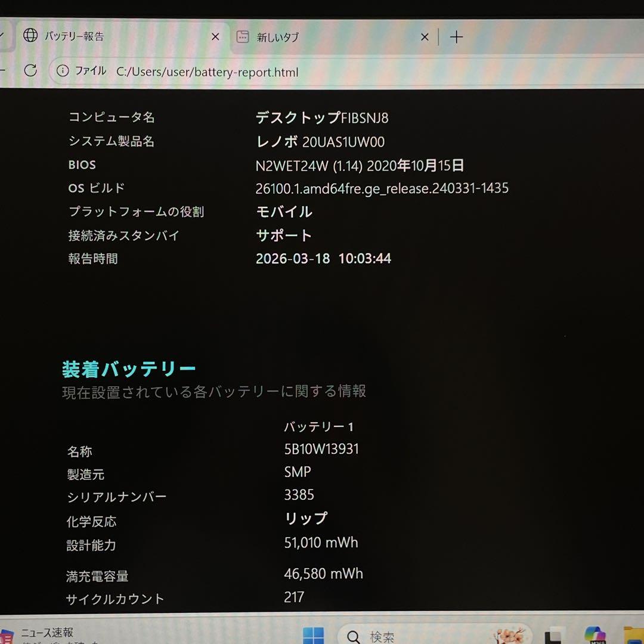Open a new tab with plus button
Image resolution: width=644 pixels, height=644 pixels.
click(x=456, y=38)
